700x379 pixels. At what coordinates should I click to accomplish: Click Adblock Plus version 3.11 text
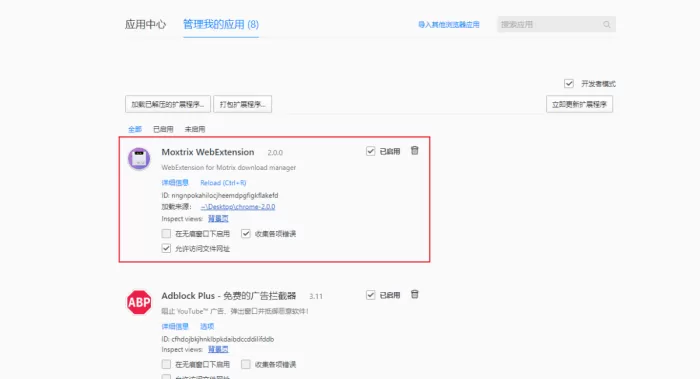pos(316,296)
